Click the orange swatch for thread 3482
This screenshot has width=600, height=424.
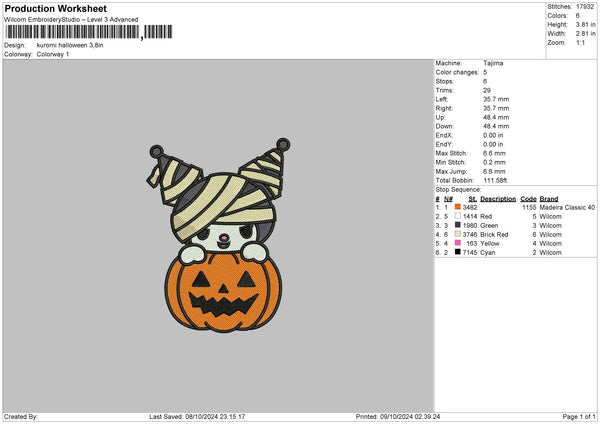[458, 207]
